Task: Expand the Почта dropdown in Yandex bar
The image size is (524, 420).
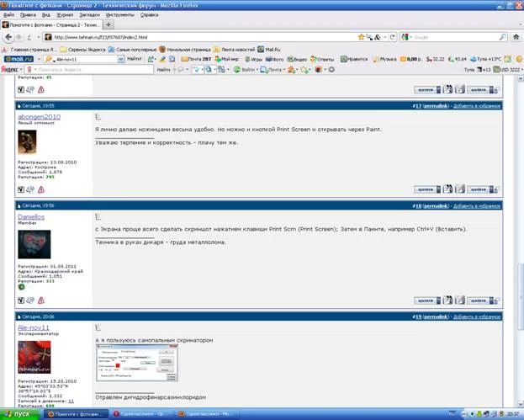Action: pyautogui.click(x=284, y=70)
